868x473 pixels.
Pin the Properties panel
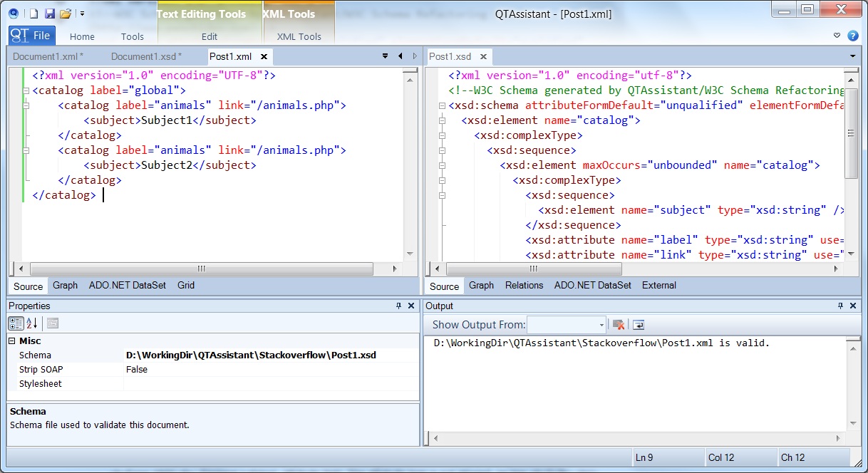point(398,306)
